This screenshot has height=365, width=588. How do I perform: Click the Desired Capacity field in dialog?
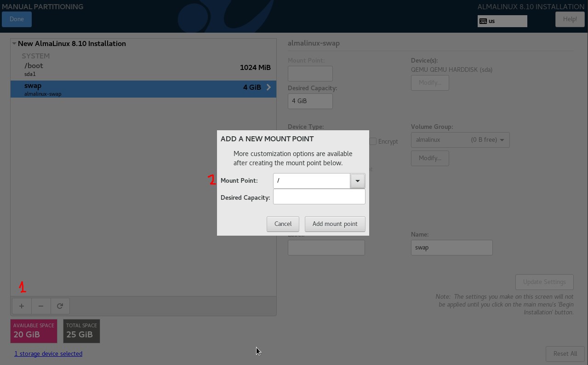coord(319,197)
